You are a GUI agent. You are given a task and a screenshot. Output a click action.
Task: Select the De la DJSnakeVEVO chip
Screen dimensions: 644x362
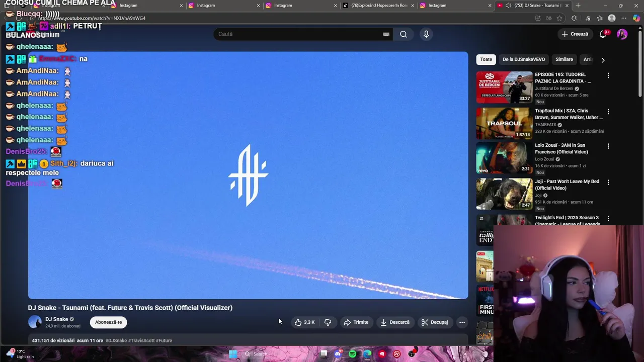tap(524, 59)
